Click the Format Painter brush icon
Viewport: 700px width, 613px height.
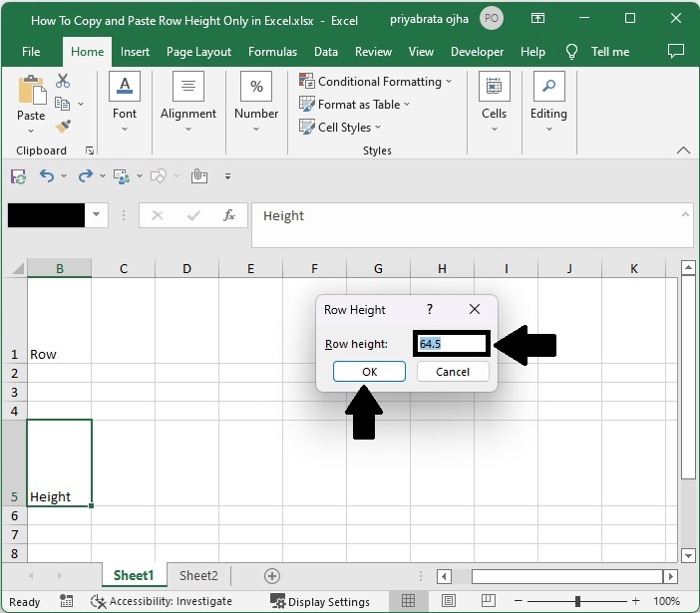click(x=63, y=127)
